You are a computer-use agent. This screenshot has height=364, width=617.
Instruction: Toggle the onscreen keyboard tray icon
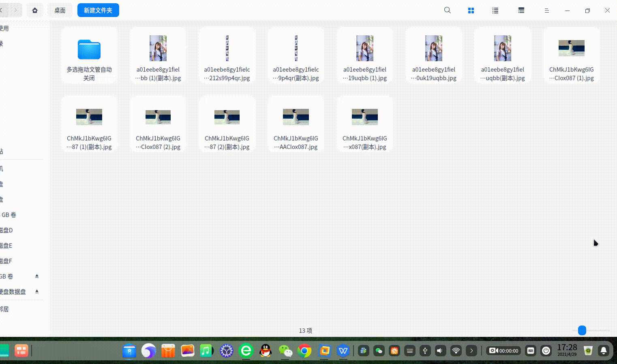[x=531, y=351]
